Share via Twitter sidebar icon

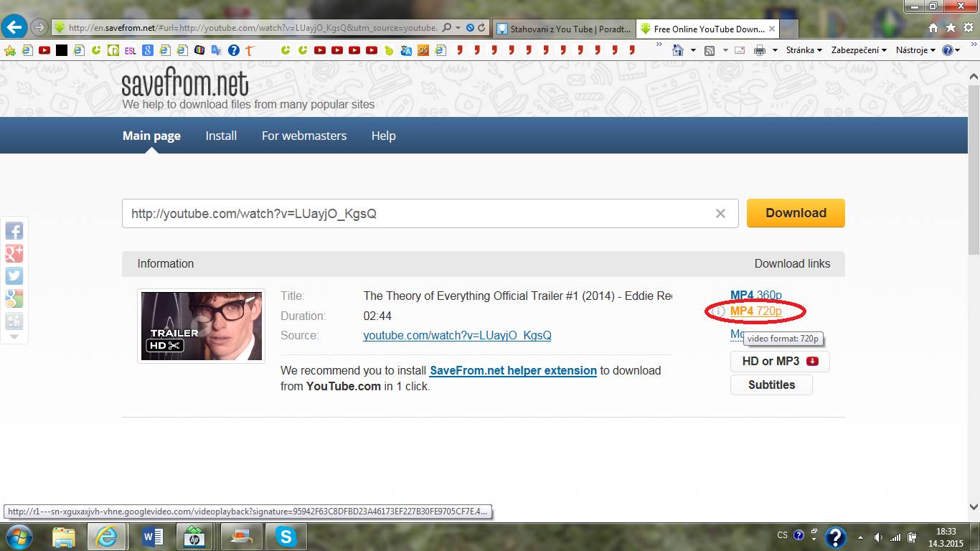(14, 276)
